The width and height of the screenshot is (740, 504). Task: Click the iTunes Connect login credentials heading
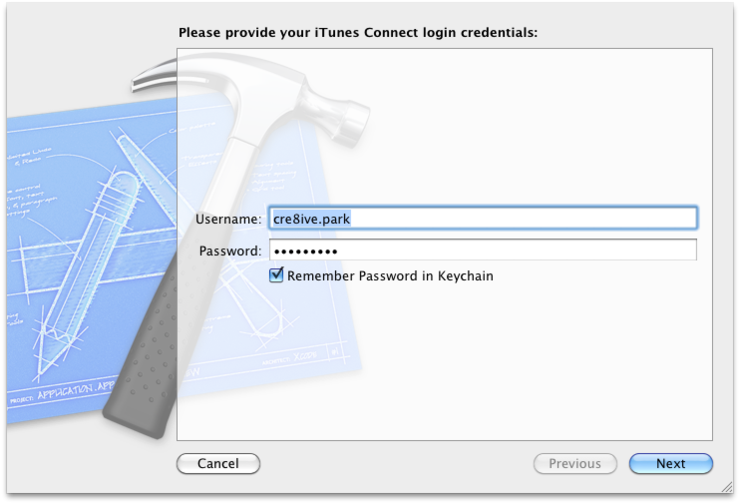pos(358,33)
